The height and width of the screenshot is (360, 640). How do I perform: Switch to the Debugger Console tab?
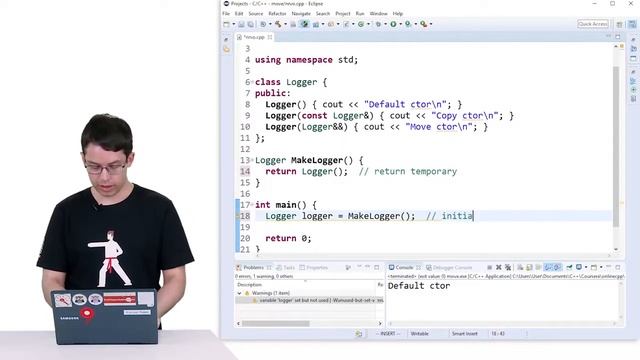(x=449, y=268)
